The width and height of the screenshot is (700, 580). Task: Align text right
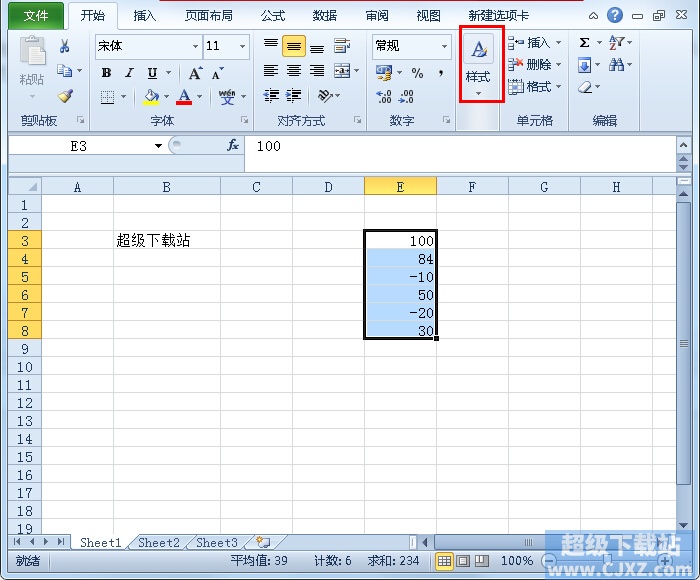click(317, 71)
